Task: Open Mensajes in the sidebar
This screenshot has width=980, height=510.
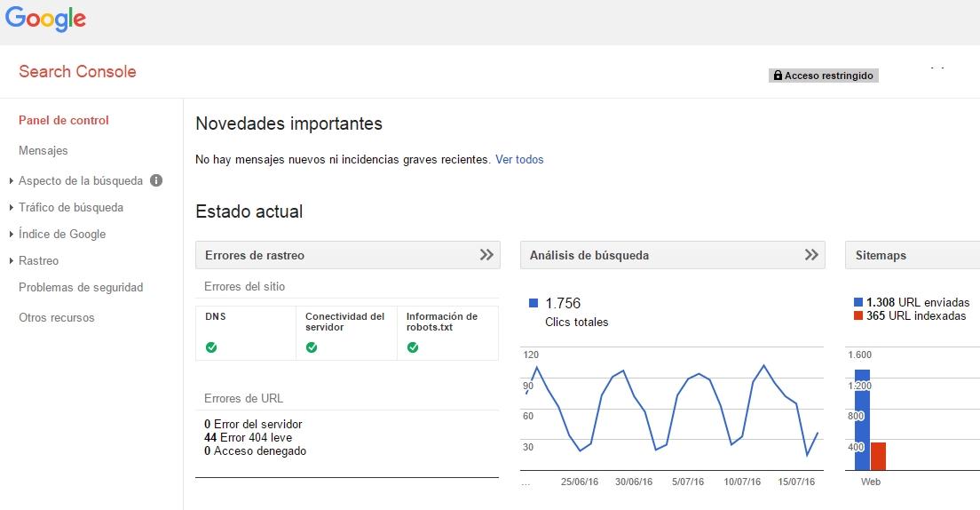Action: click(x=43, y=150)
